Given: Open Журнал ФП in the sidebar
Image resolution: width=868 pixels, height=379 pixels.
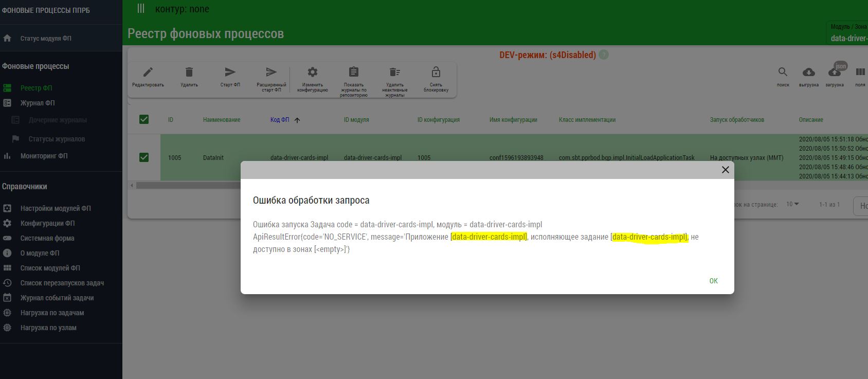Looking at the screenshot, I should (x=38, y=103).
